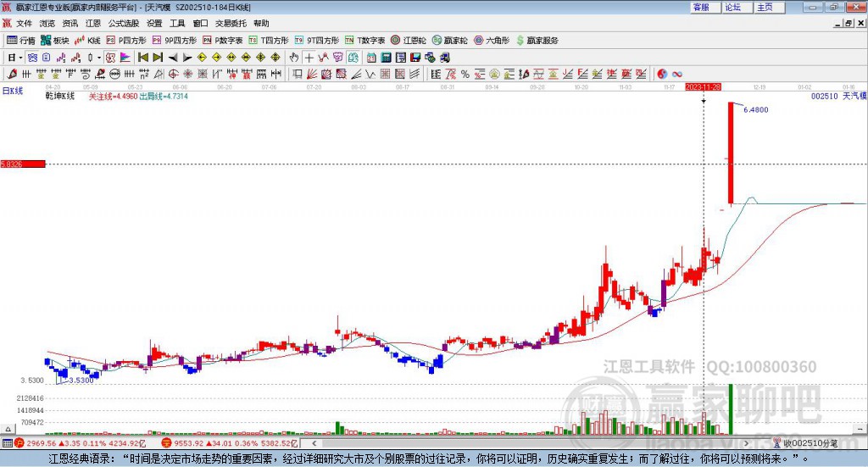Click the status bar grid icon

click(7, 443)
